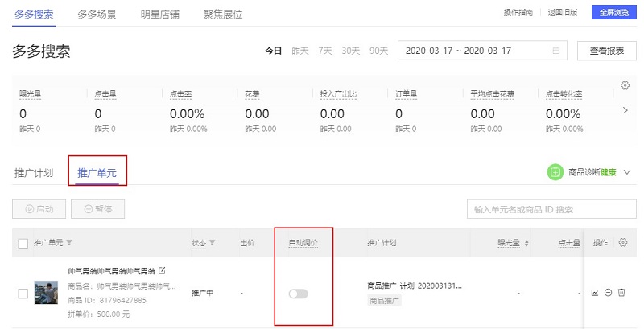
Task: Click the 商品 ID: 81796427885 text
Action: tap(107, 300)
